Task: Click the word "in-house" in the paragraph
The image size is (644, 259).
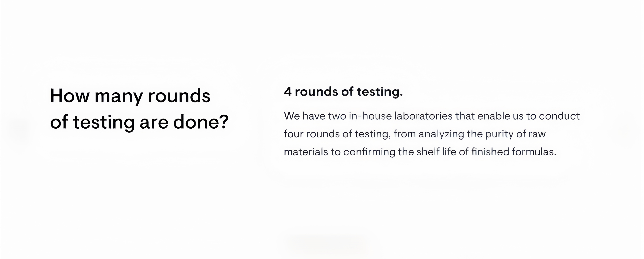Action: click(x=370, y=116)
